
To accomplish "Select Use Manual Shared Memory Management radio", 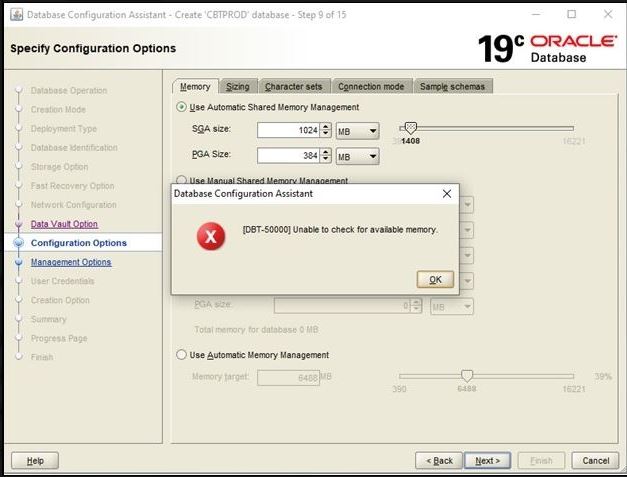I will coord(181,181).
